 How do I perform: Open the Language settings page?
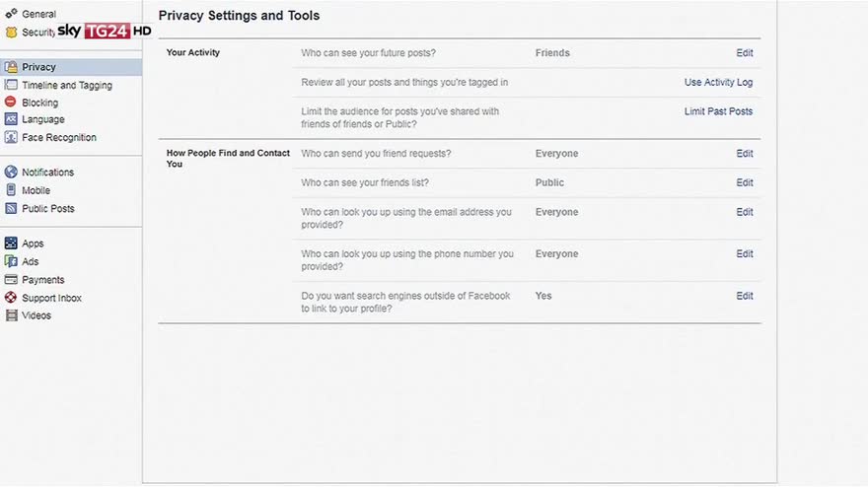(42, 119)
